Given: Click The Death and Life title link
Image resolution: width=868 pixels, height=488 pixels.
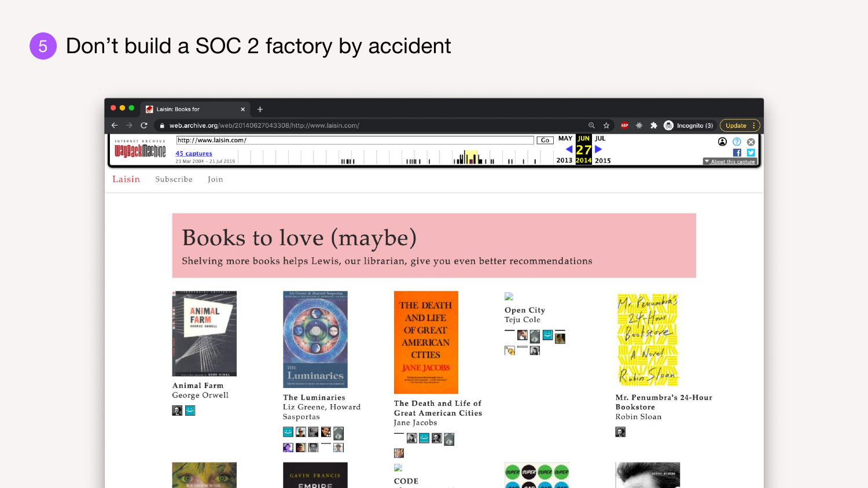Looking at the screenshot, I should click(x=438, y=408).
